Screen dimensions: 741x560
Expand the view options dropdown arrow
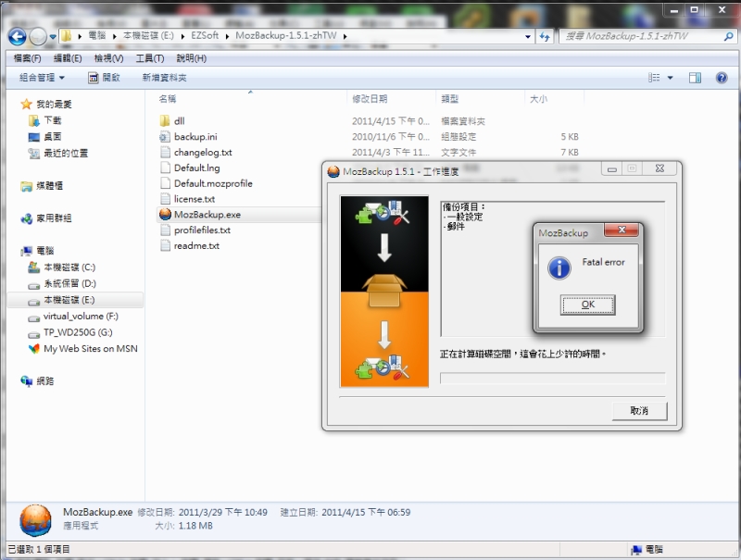point(671,79)
